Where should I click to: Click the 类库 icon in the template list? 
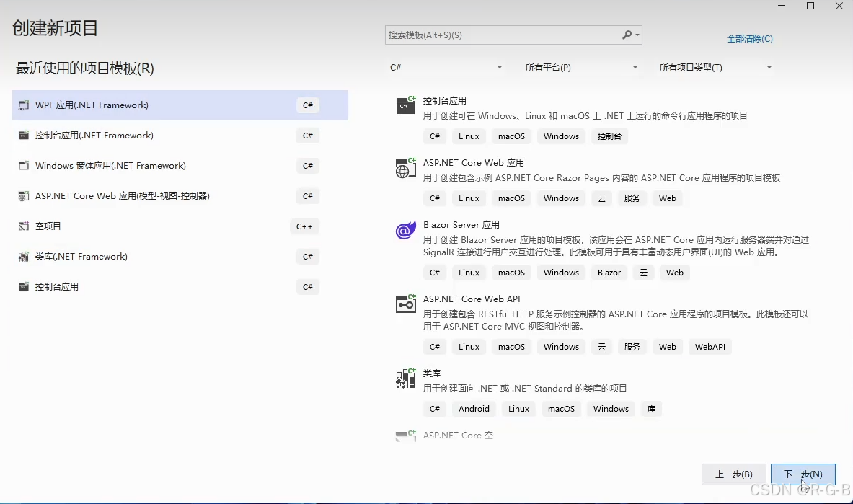(x=406, y=379)
